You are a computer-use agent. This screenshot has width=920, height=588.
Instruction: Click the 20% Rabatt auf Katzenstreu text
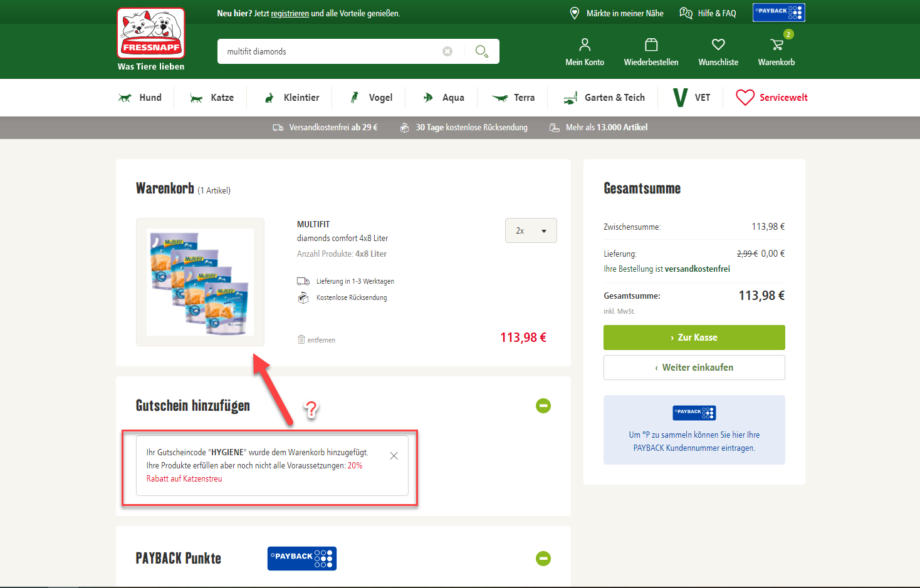click(254, 472)
